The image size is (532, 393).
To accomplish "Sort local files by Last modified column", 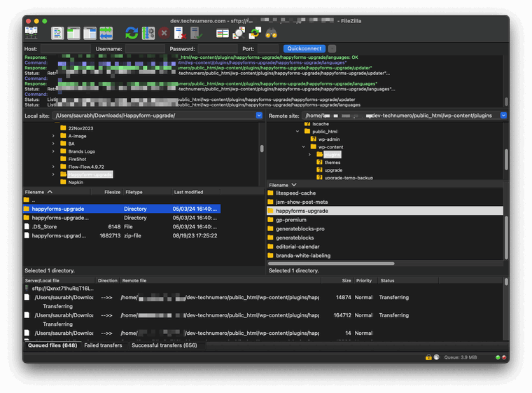I will [188, 192].
